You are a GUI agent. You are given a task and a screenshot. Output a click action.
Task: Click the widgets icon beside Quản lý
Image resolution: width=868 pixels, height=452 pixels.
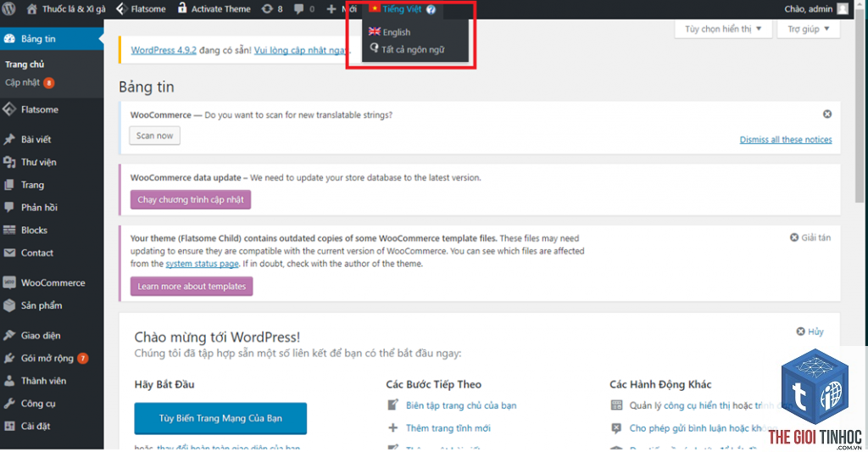[x=616, y=405]
